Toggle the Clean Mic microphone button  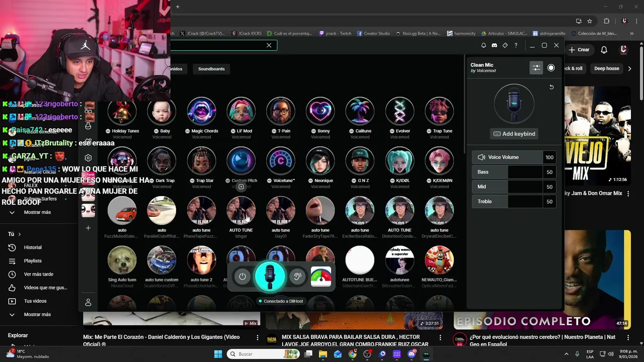270,277
